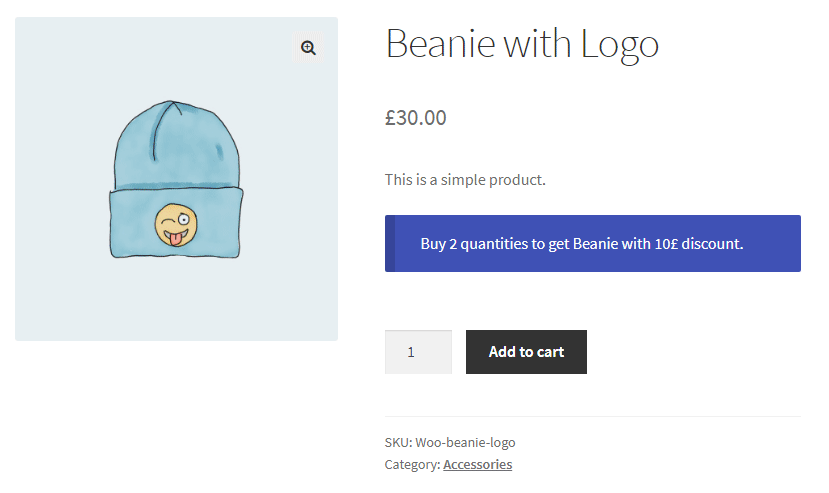Click the Add to cart button
The image size is (829, 493).
526,352
